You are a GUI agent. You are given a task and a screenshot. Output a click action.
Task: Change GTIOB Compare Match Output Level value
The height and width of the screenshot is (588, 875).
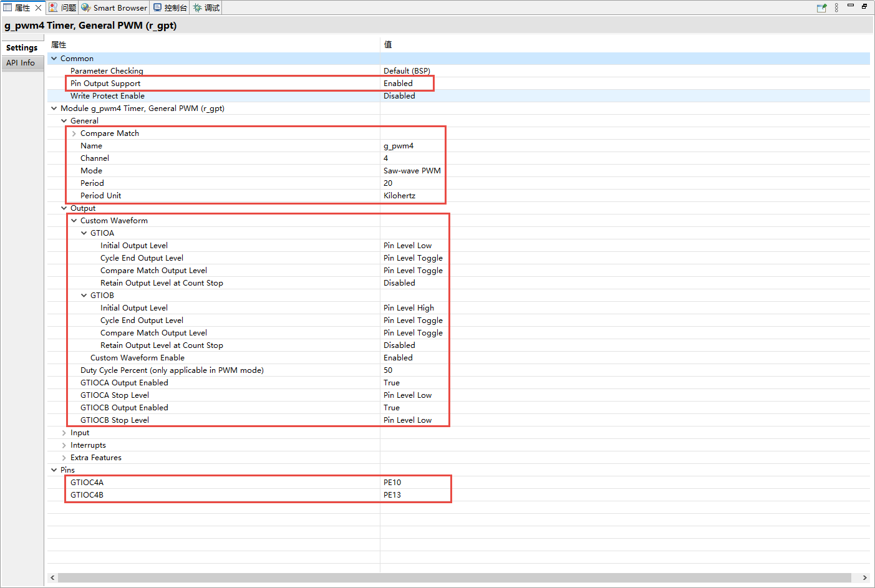click(x=413, y=333)
